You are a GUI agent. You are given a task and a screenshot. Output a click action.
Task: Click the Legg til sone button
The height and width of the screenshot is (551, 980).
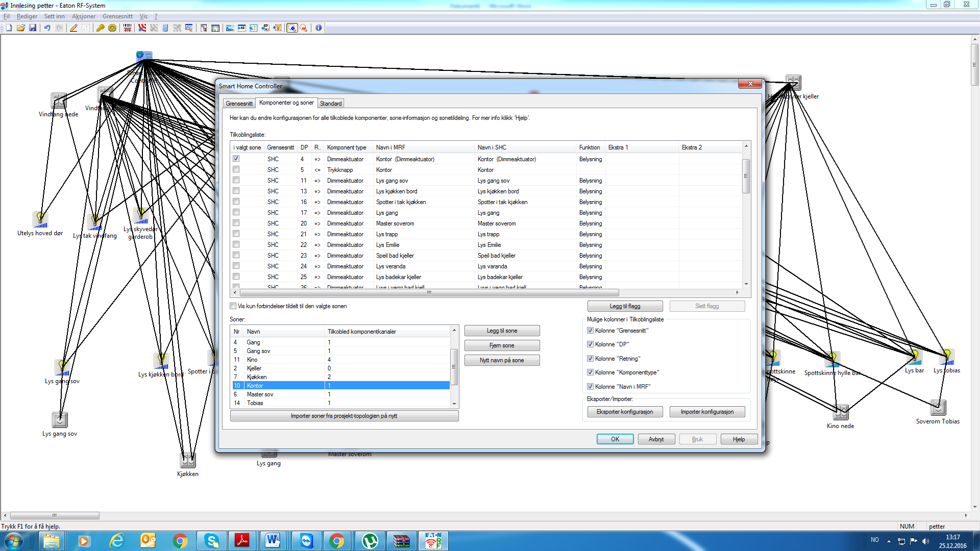click(502, 331)
